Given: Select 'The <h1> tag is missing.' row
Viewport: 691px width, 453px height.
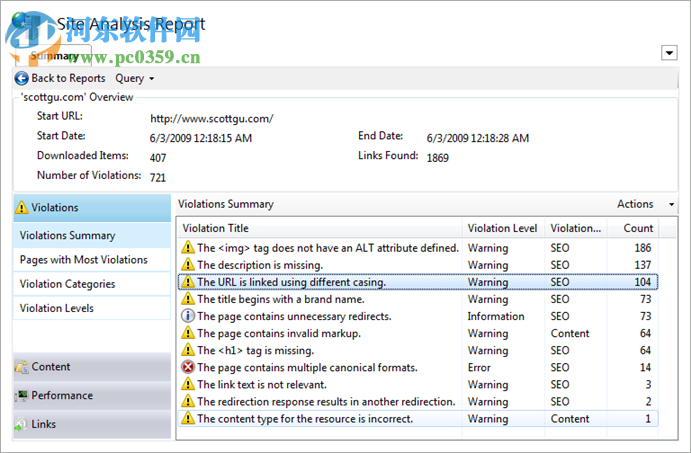Looking at the screenshot, I should click(x=418, y=350).
